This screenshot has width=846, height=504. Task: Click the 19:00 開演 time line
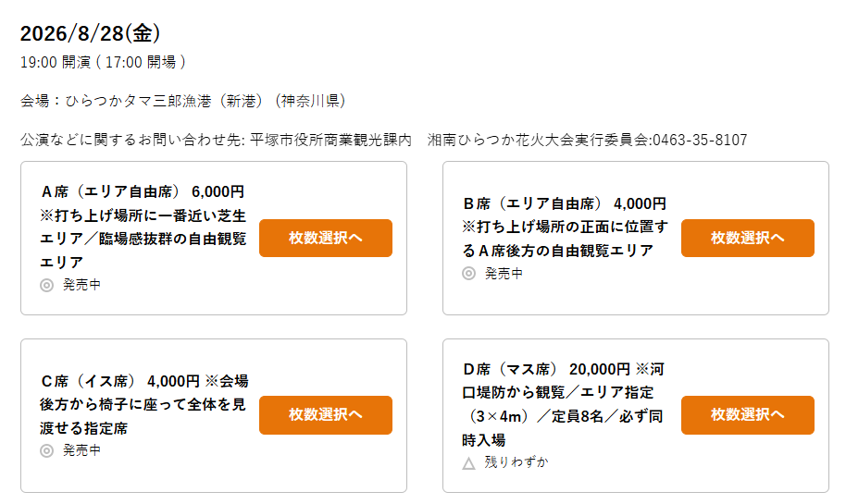click(x=103, y=63)
